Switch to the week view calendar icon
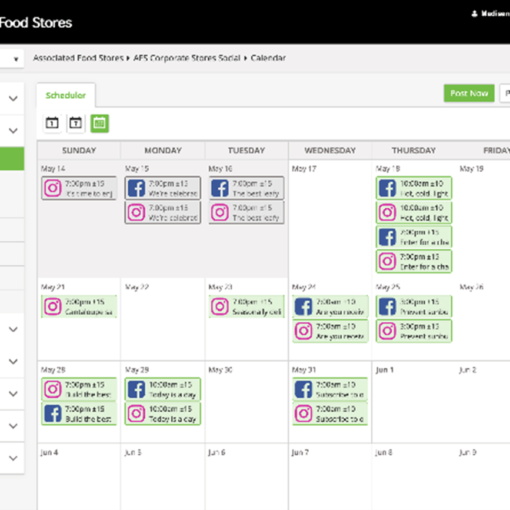The image size is (510, 510). click(x=76, y=123)
